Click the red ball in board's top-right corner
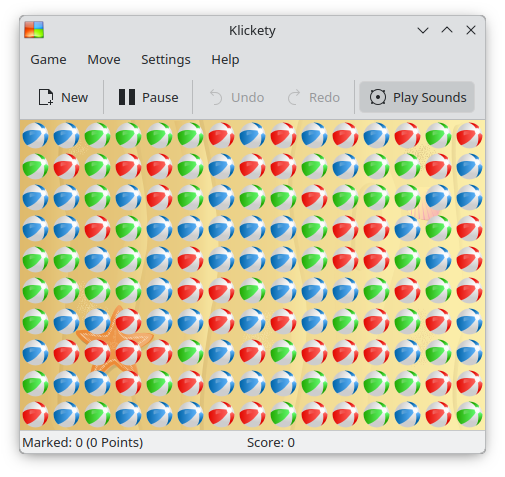Image resolution: width=505 pixels, height=477 pixels. pyautogui.click(x=469, y=135)
